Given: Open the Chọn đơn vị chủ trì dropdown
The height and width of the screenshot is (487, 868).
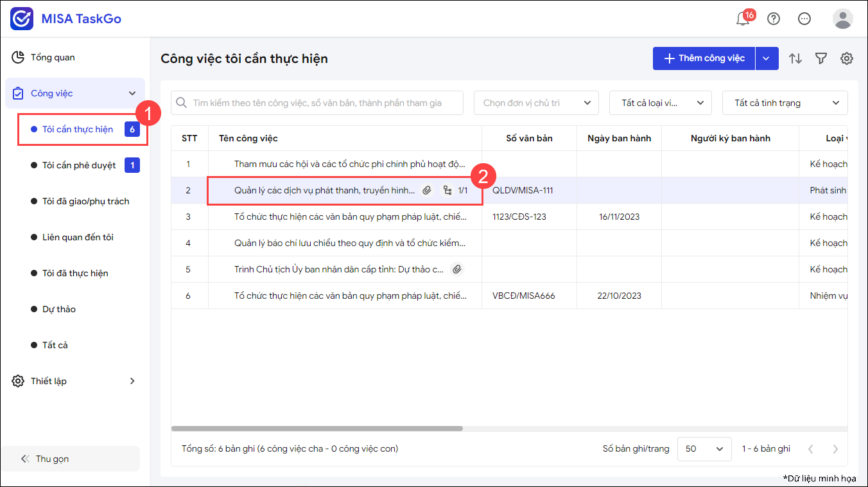Looking at the screenshot, I should tap(536, 103).
